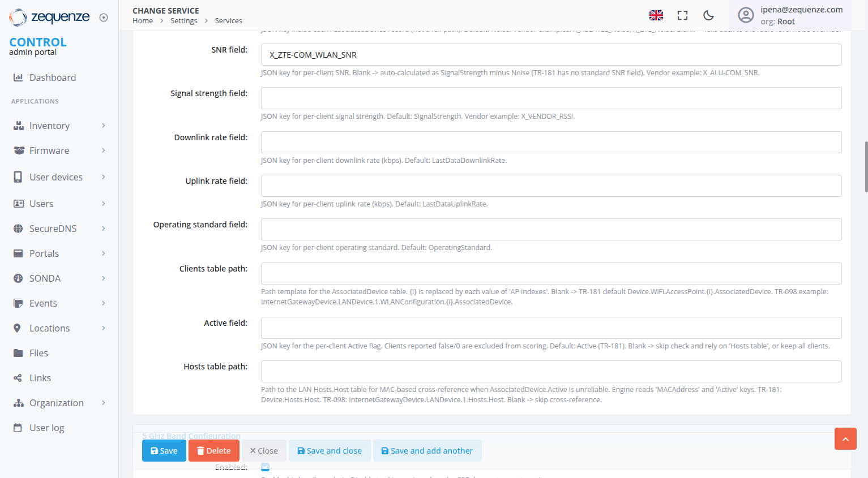The width and height of the screenshot is (868, 478).
Task: Expand the Organization sidebar section
Action: (x=57, y=402)
